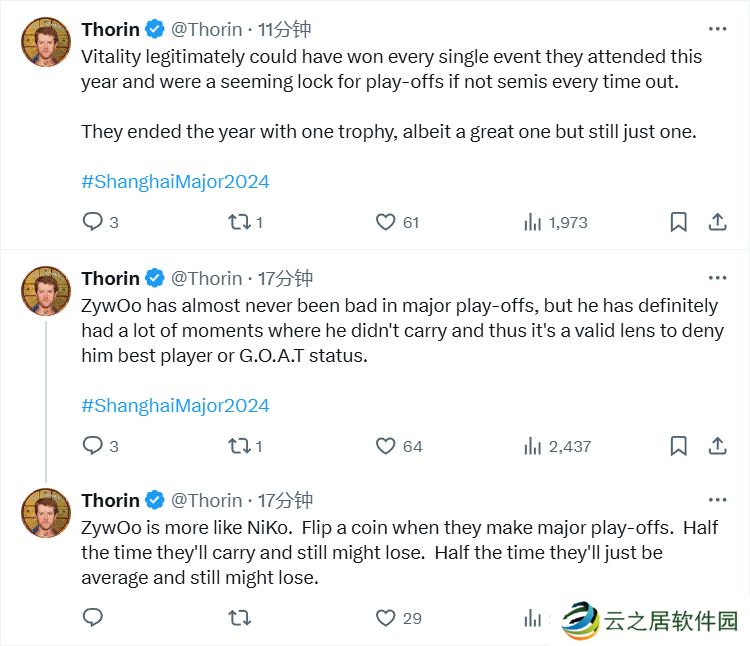Open #ShanghaiMajor2024 hashtag in first tweet

175,182
